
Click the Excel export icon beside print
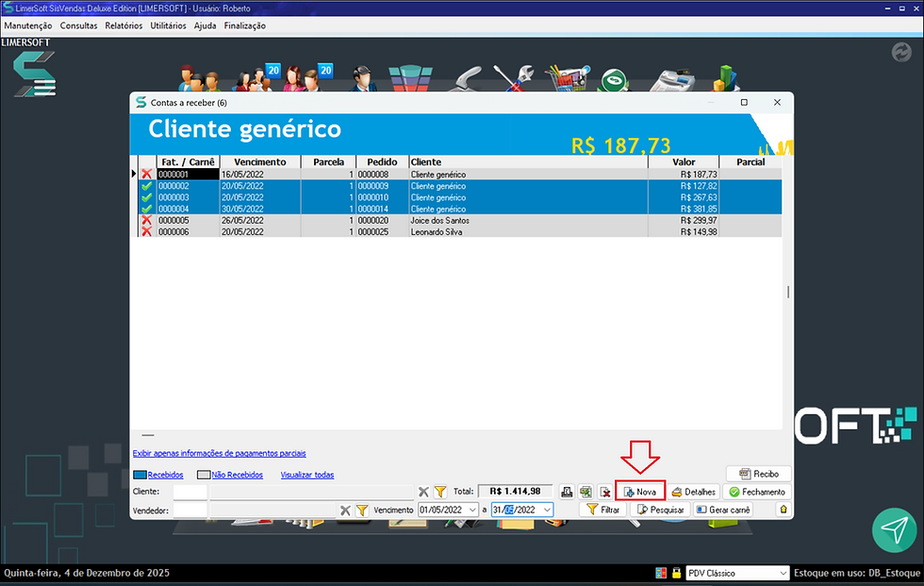click(586, 492)
